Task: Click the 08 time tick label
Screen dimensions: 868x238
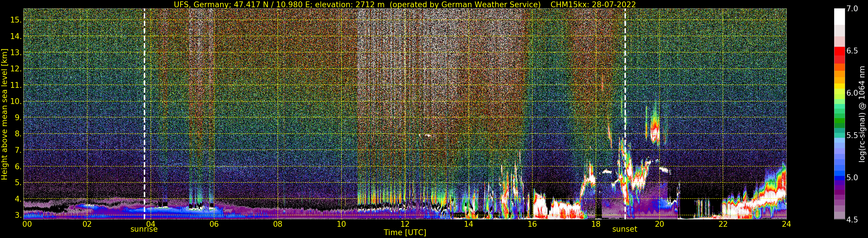Action: [x=278, y=224]
